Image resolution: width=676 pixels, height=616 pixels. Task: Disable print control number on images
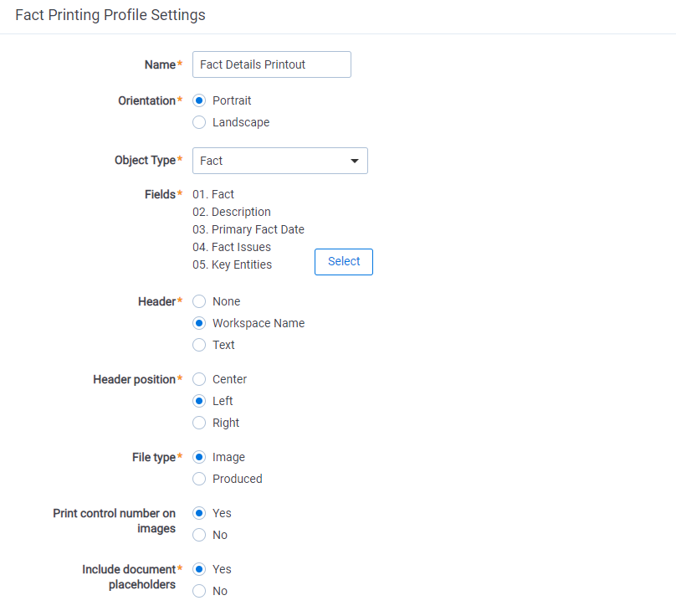click(x=199, y=535)
